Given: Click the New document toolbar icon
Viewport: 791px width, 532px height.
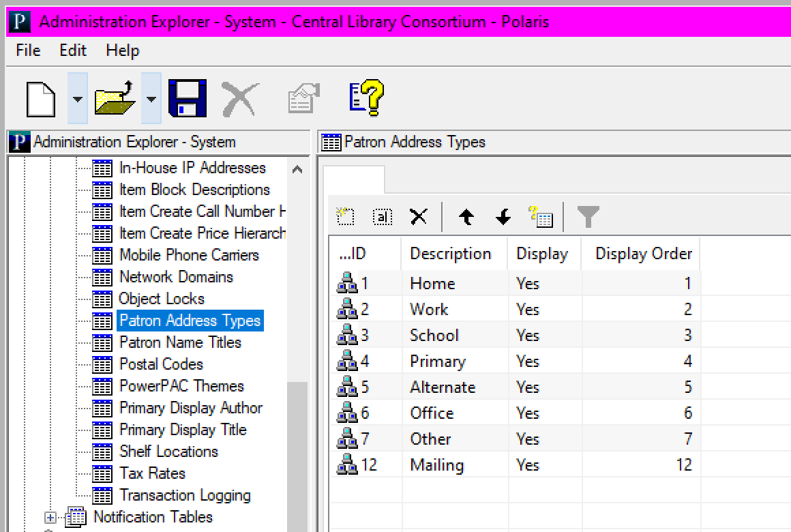Looking at the screenshot, I should 41,99.
